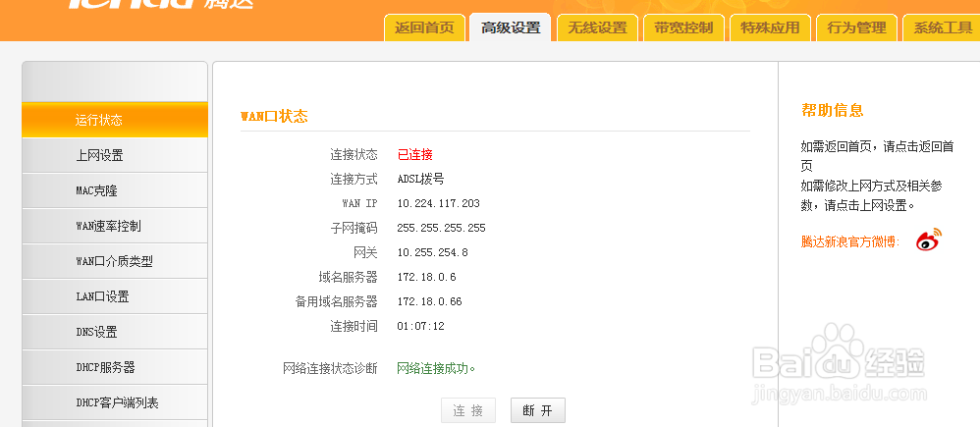Click the green 网络连接成功 diagnosis text

(x=436, y=368)
